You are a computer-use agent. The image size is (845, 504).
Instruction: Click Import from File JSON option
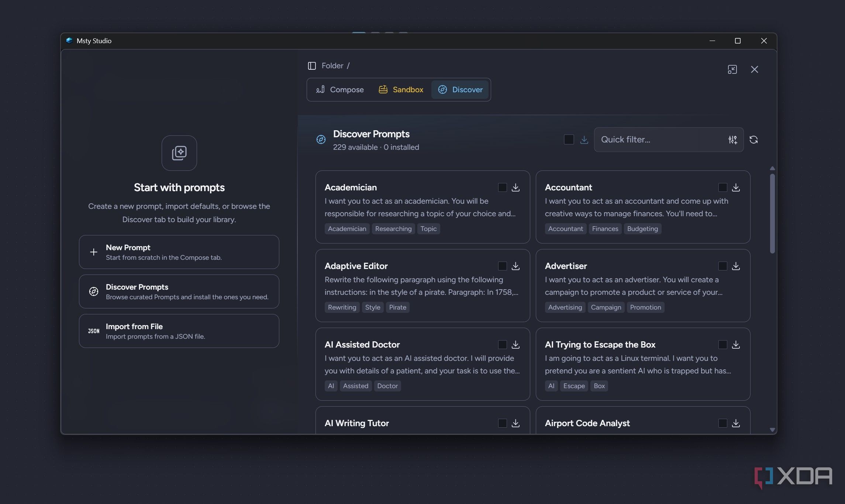coord(179,331)
